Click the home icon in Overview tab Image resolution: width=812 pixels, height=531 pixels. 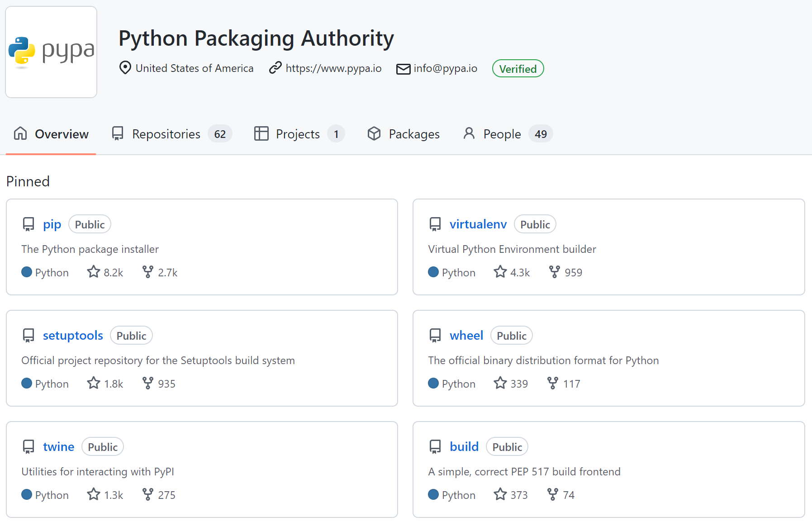(20, 133)
